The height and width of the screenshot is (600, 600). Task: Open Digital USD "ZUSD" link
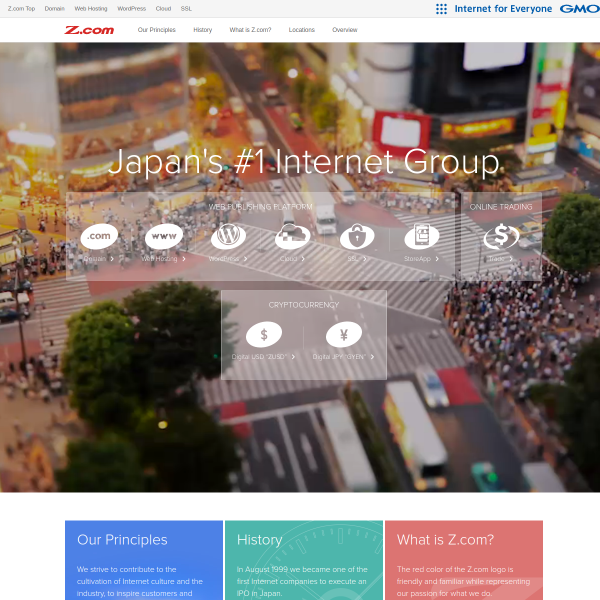click(x=264, y=357)
